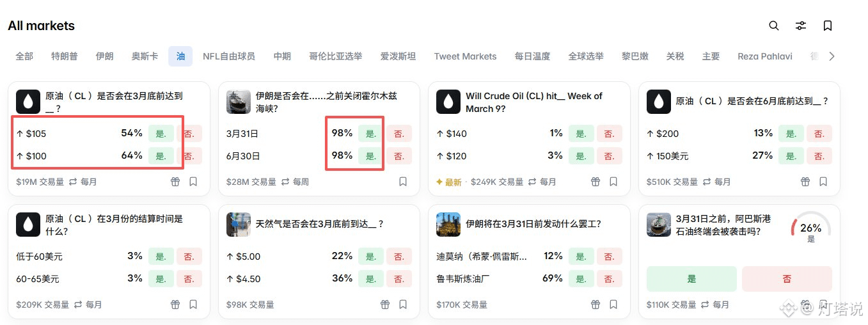This screenshot has width=868, height=325.
Task: Bookmark the Iran strike March 31 card
Action: (x=613, y=305)
